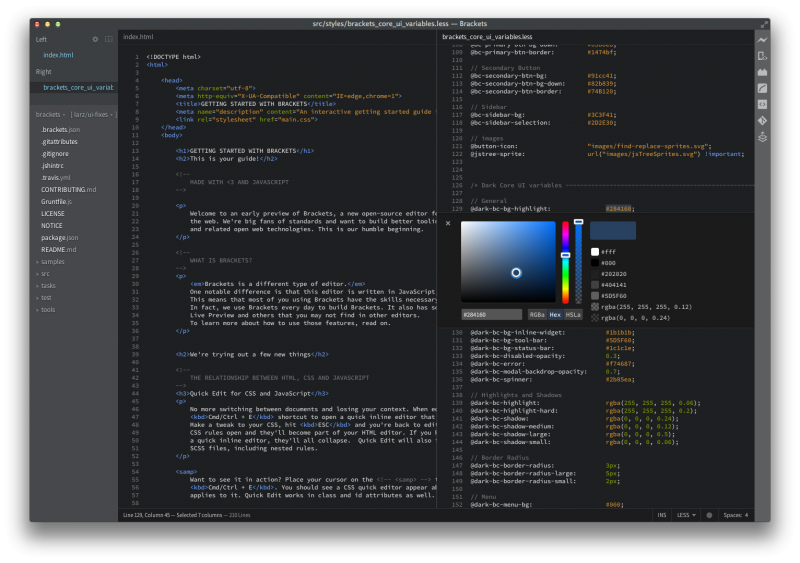Expand the tools folder
Screen dimensions: 800x563
tap(48, 310)
